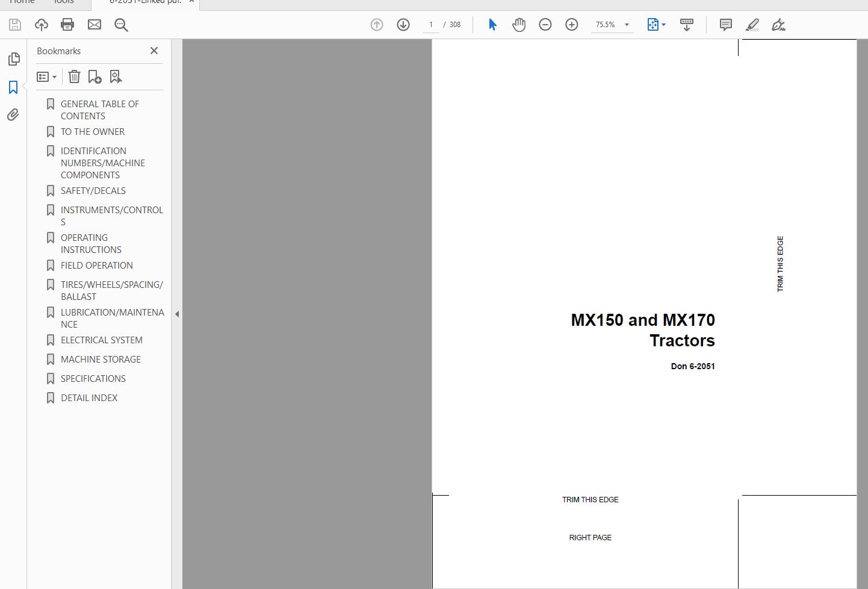Open the Sign document tool

[779, 25]
